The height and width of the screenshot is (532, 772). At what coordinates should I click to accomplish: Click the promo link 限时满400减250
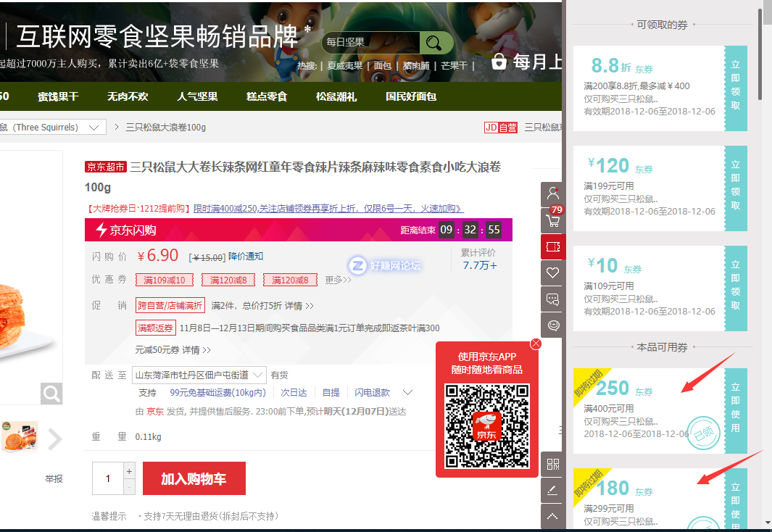[x=328, y=209]
